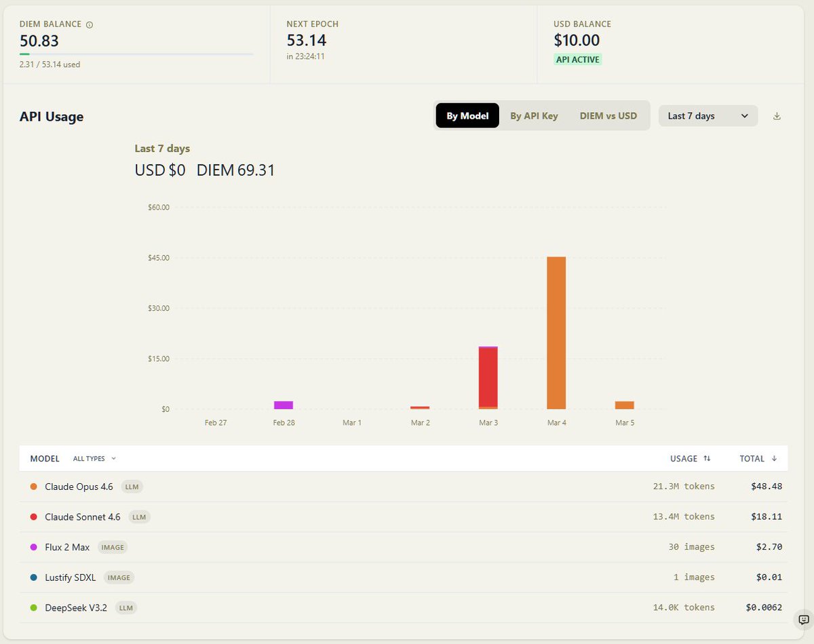Sort by Total column arrow icon
The image size is (814, 644).
[773, 459]
